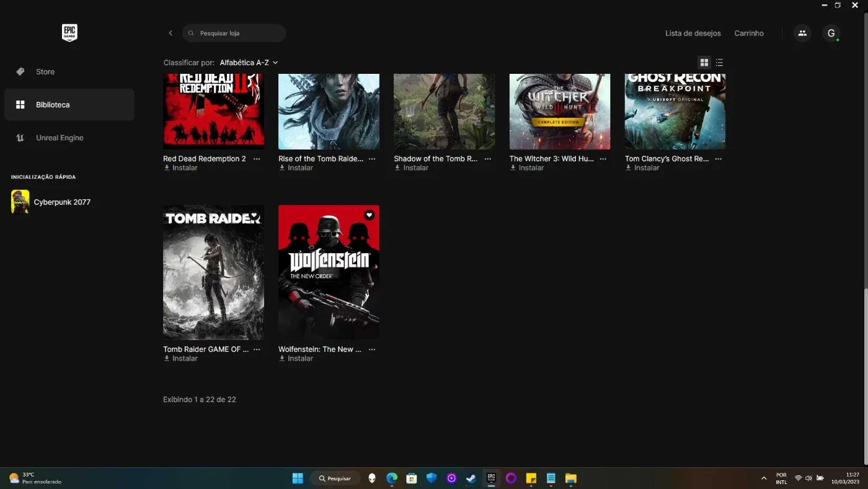Open the friends list icon
868x489 pixels.
(802, 34)
